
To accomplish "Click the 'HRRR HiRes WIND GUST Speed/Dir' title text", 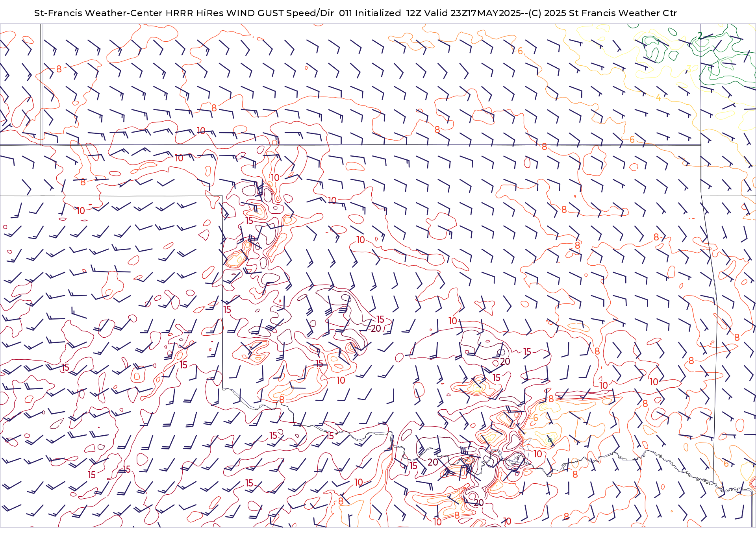I will (x=250, y=13).
